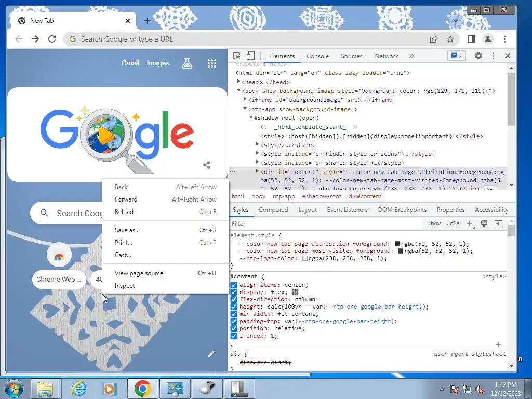Expand the div id content node
The image size is (532, 399).
tap(258, 171)
